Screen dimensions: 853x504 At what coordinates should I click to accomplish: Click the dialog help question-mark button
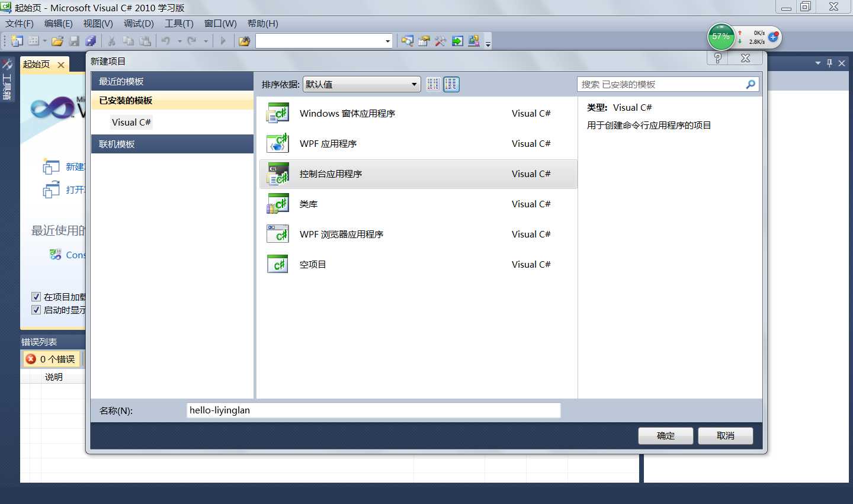click(717, 58)
